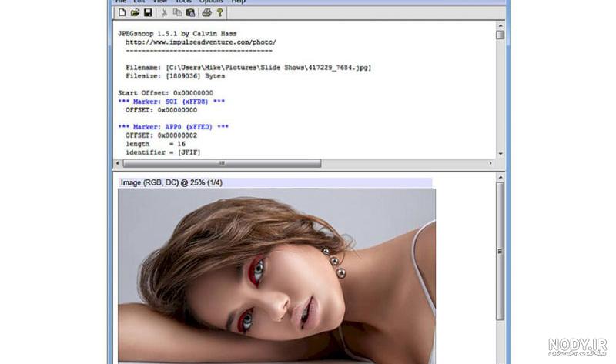Click the image pane vertical scrollbar thumb
The width and height of the screenshot is (616, 364).
[500, 252]
